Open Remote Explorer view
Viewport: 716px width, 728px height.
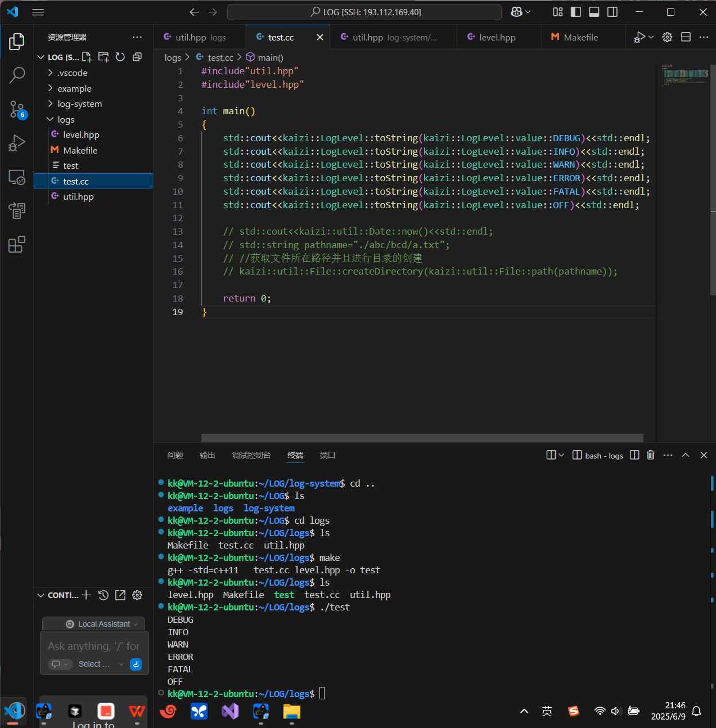click(17, 177)
